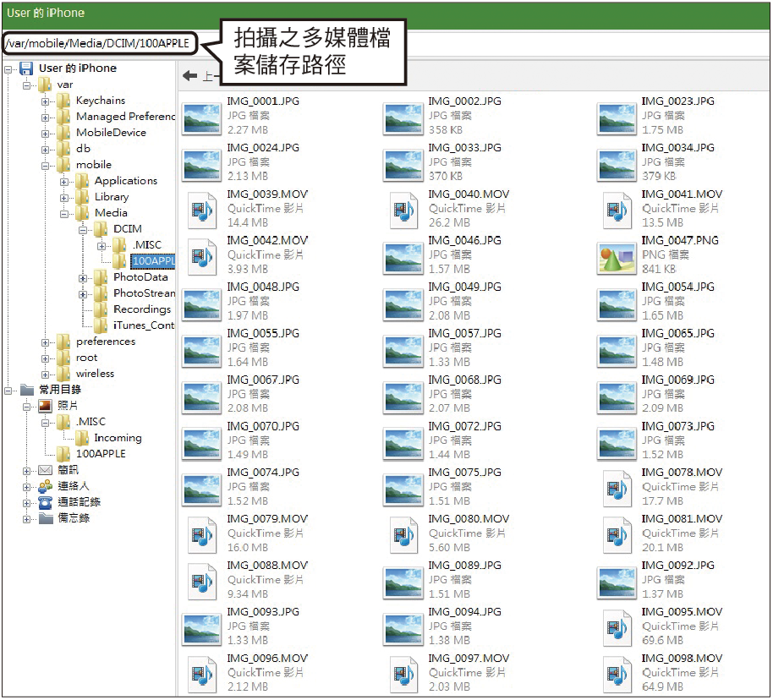Select the iTunes_Cont folder in tree
Viewport: 773px width, 700px height.
tap(144, 325)
